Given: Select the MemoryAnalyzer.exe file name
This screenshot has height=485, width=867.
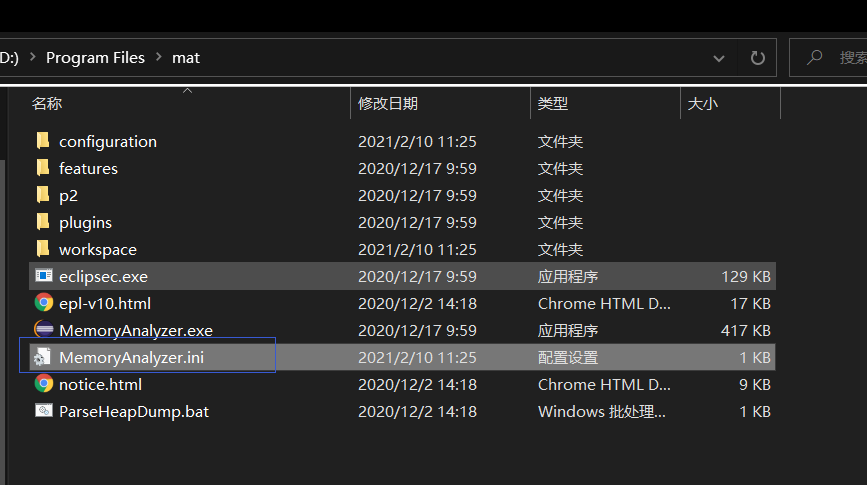Looking at the screenshot, I should pos(136,331).
